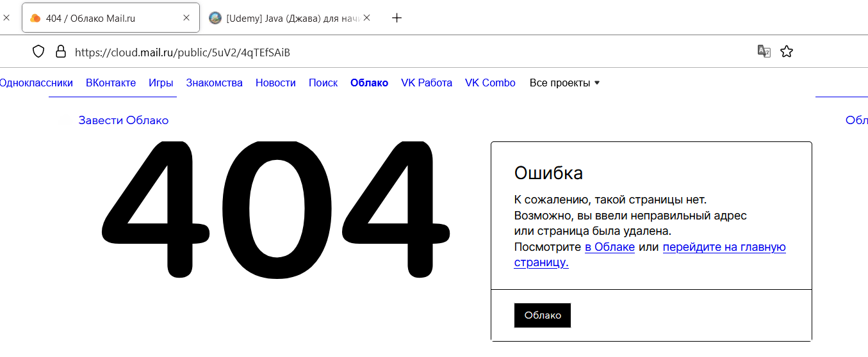Click the black Облако button

[x=543, y=315]
